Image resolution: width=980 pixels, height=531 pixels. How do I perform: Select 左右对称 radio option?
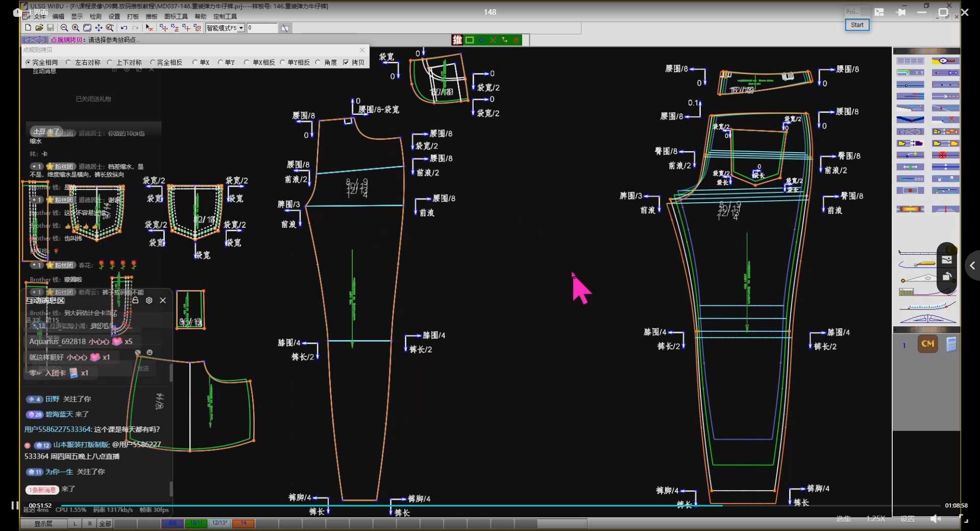click(x=83, y=62)
